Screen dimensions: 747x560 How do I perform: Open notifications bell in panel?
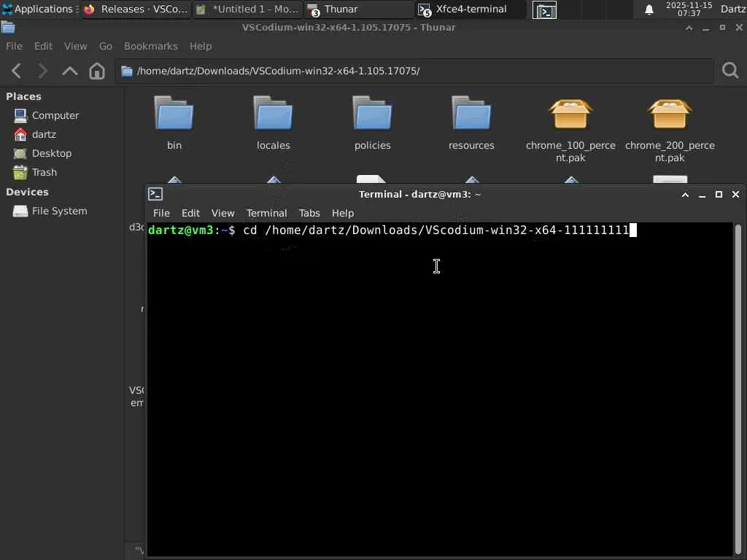(x=649, y=9)
